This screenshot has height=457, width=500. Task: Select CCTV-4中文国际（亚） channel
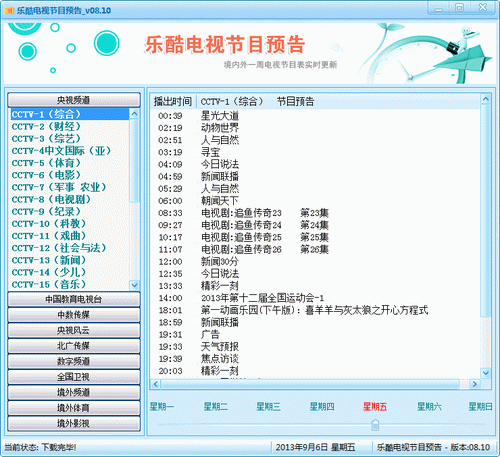click(69, 151)
